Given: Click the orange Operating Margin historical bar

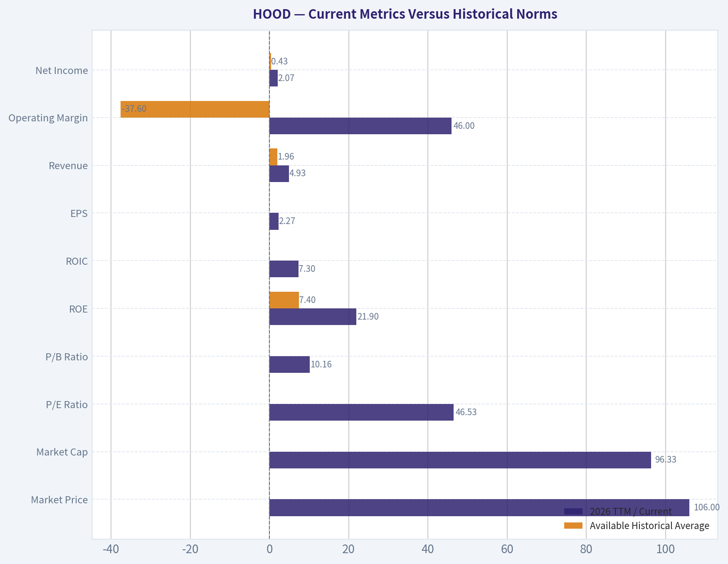Looking at the screenshot, I should (x=195, y=109).
